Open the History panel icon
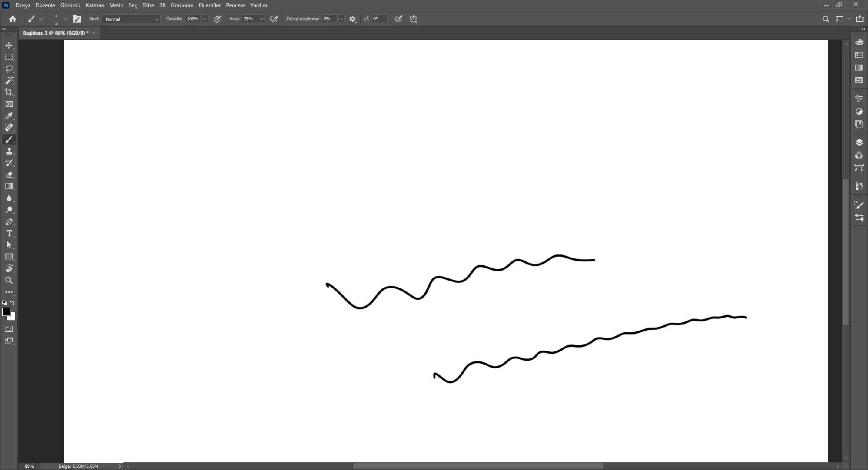The height and width of the screenshot is (470, 868). pyautogui.click(x=859, y=186)
